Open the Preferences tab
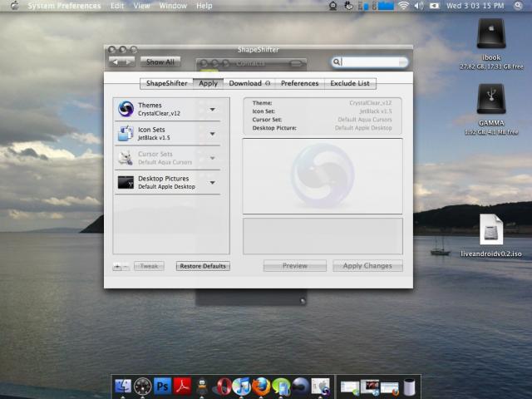532x399 pixels. click(x=299, y=83)
